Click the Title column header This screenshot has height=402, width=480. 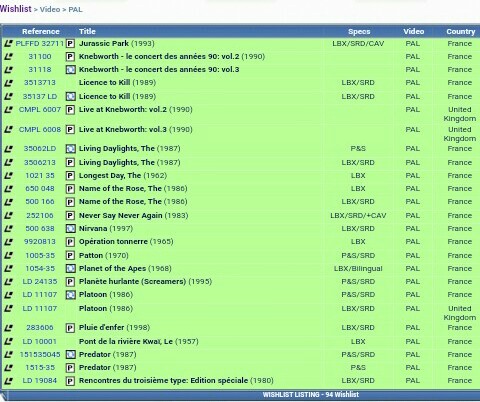(x=87, y=32)
